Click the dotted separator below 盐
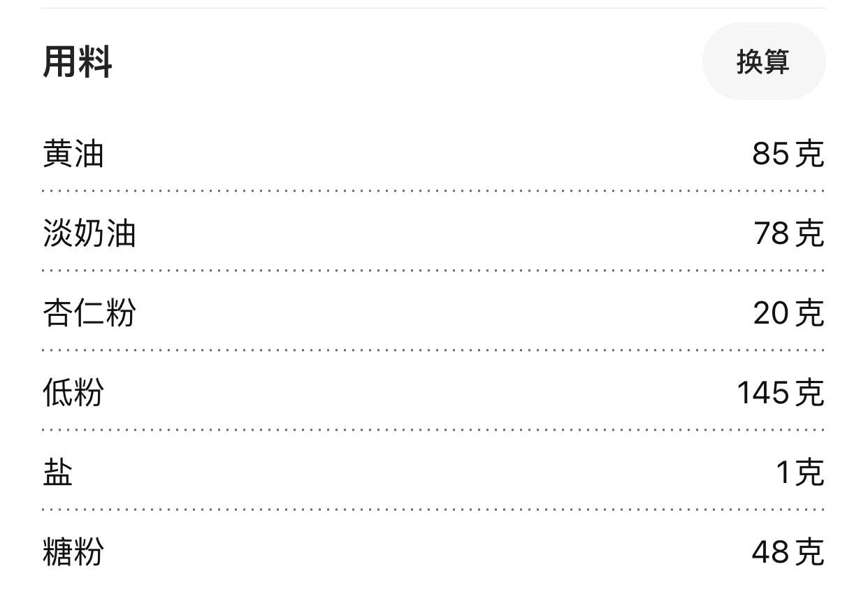868x613 pixels. point(434,510)
